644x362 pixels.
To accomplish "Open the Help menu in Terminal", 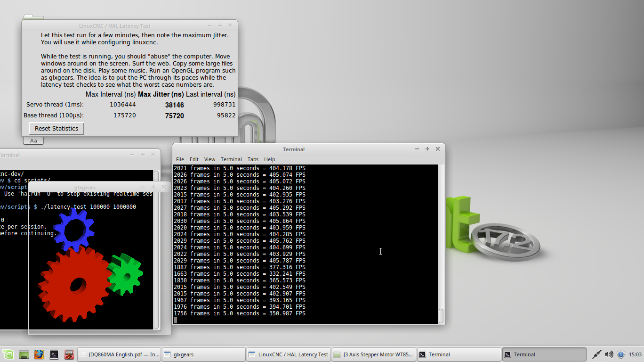I will click(269, 159).
